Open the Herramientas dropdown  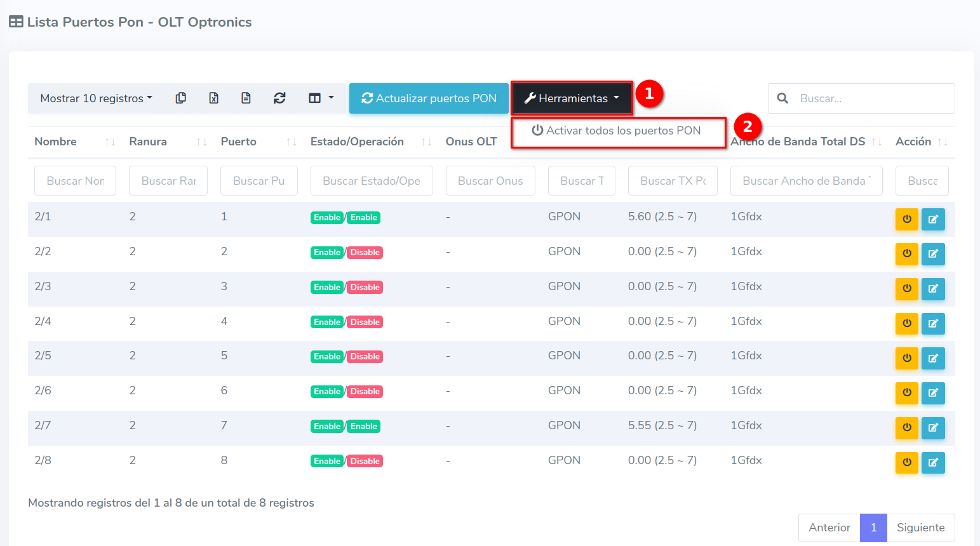pyautogui.click(x=572, y=98)
